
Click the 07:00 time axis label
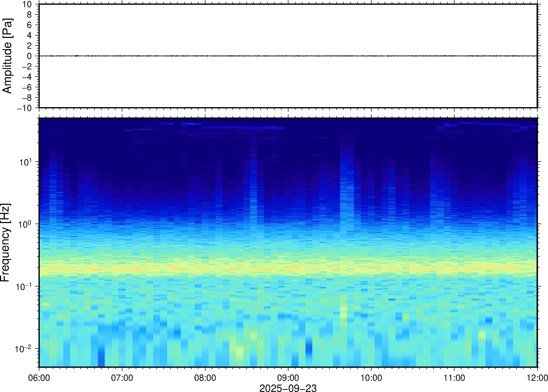tap(122, 378)
